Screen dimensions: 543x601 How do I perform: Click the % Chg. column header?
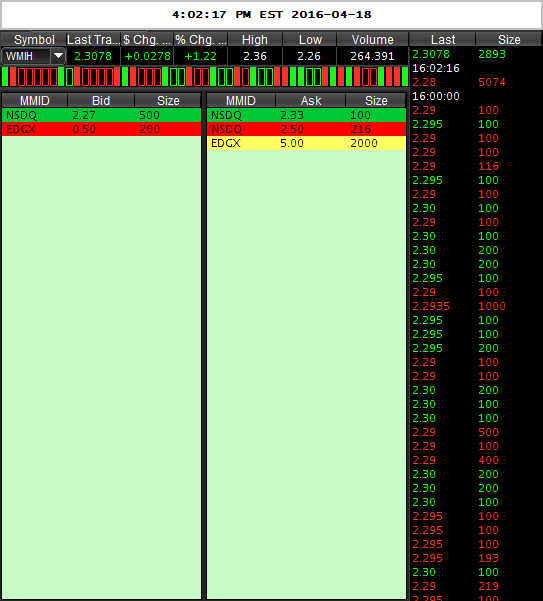201,39
